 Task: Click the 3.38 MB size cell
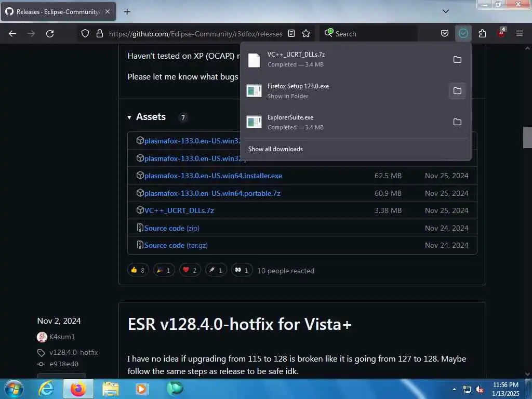click(x=388, y=211)
